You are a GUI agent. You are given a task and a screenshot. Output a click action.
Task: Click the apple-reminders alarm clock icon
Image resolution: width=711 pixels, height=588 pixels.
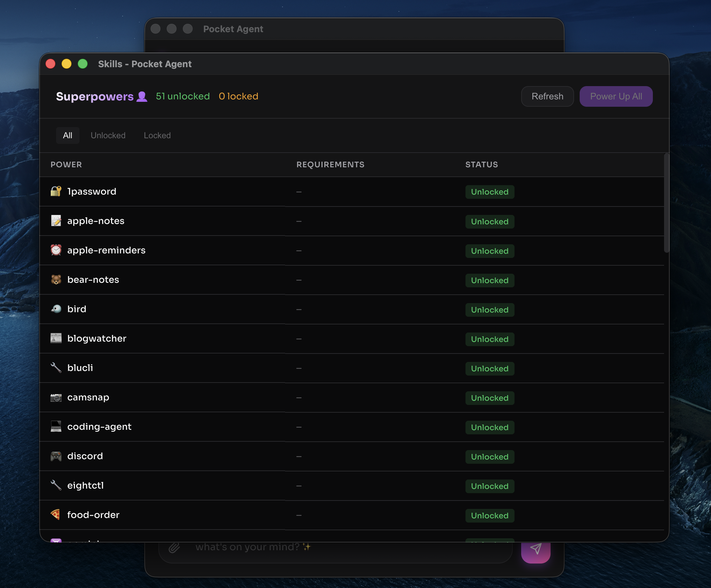(56, 250)
